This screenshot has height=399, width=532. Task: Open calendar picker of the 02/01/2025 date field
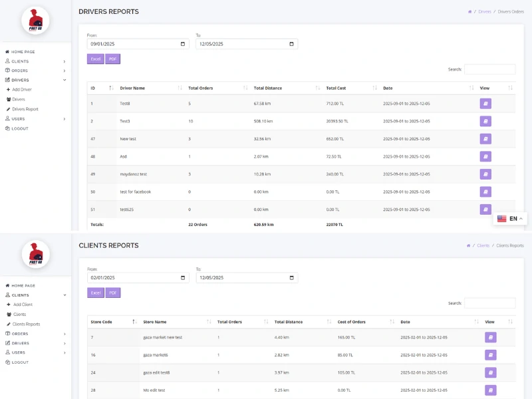pos(183,278)
